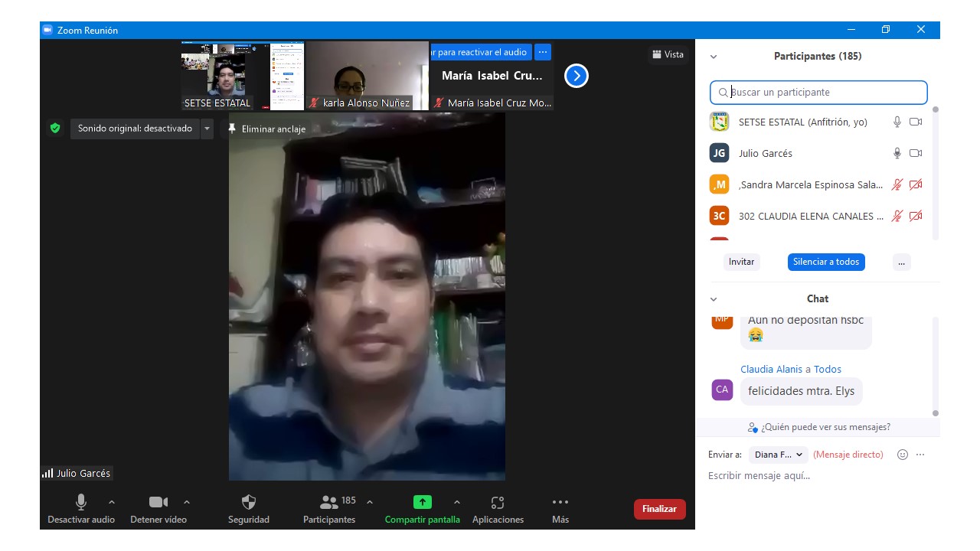
Task: Unmute Sandra Marcela Espinosa's microphone
Action: pos(897,184)
